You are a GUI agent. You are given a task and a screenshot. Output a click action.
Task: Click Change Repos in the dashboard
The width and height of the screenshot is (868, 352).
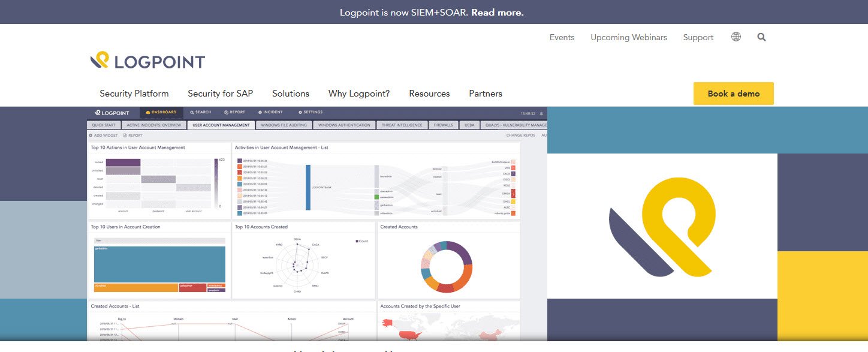(x=521, y=136)
